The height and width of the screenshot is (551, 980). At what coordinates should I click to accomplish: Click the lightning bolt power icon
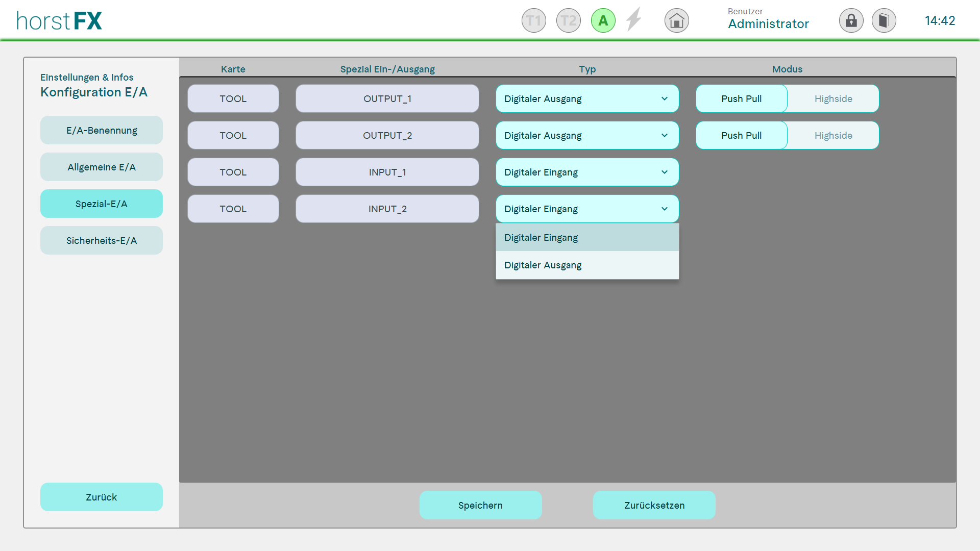634,20
